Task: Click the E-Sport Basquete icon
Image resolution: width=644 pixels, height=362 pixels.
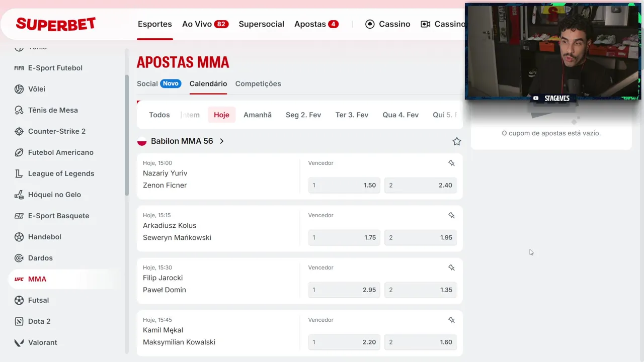Action: (x=19, y=216)
